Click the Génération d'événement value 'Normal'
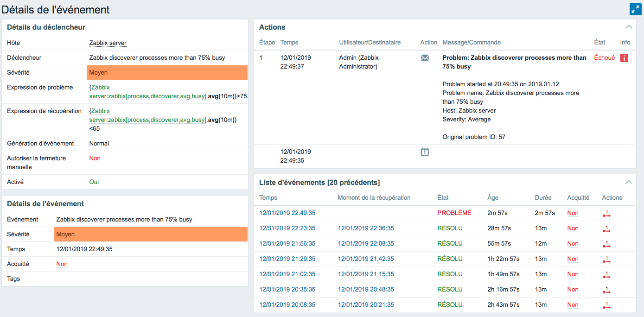 pos(99,144)
